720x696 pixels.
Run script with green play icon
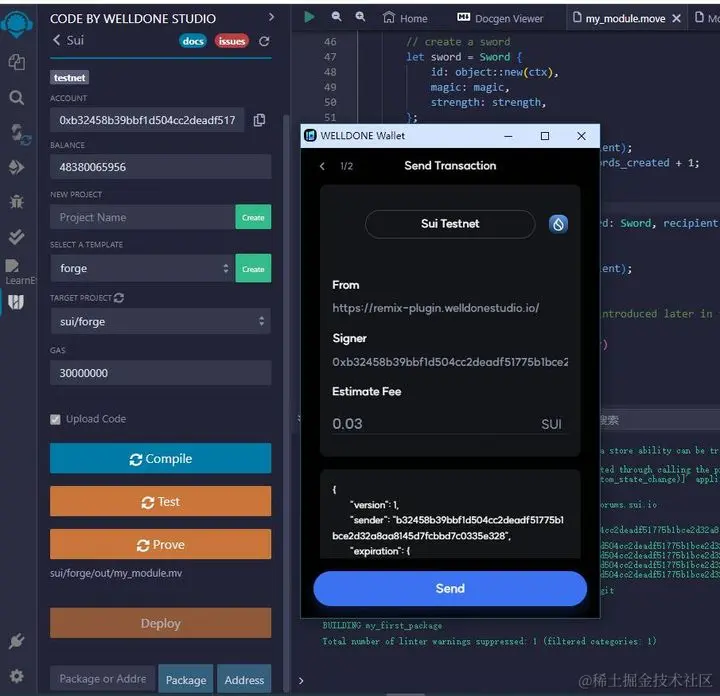click(309, 17)
